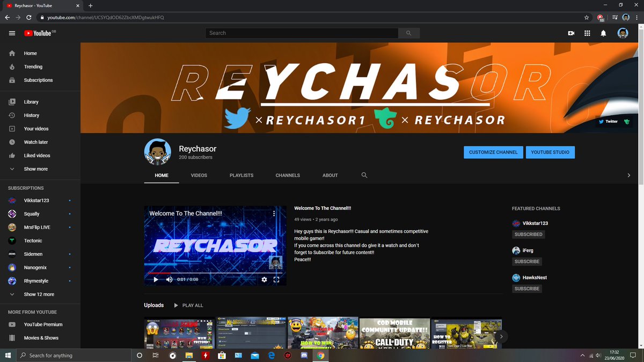This screenshot has width=644, height=362.
Task: Open the create video camera icon
Action: [x=571, y=33]
